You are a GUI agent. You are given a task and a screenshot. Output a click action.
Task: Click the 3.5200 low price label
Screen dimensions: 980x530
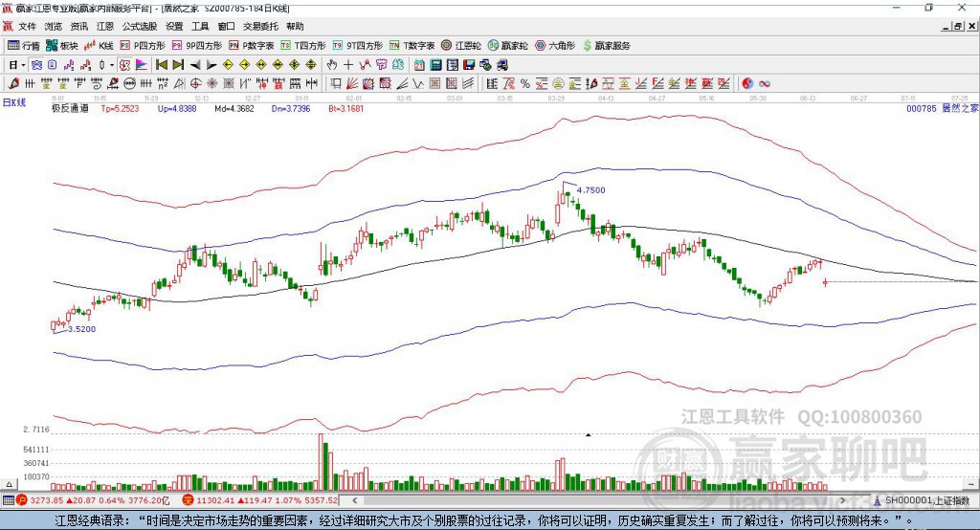click(81, 329)
